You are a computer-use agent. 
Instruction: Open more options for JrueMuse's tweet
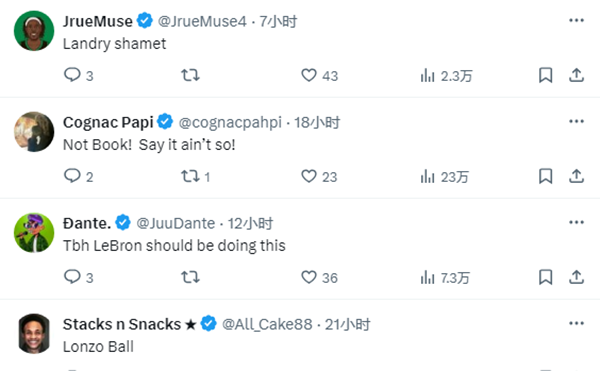576,20
